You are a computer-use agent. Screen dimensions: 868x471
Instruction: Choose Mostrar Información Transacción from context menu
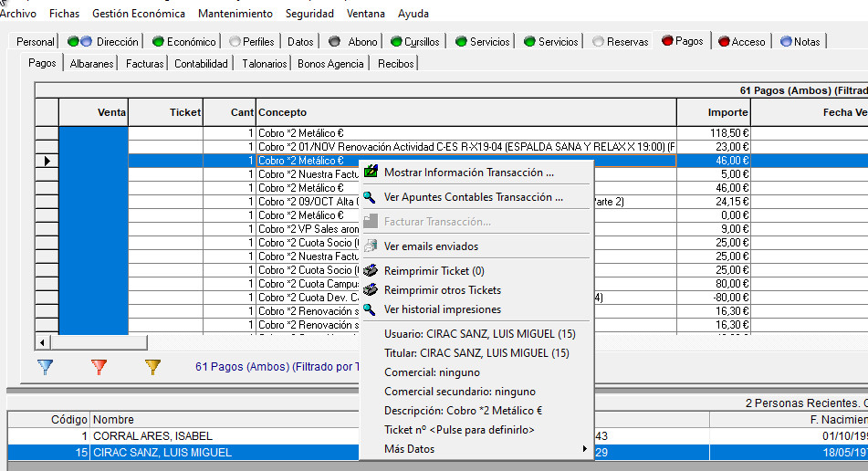pos(477,173)
